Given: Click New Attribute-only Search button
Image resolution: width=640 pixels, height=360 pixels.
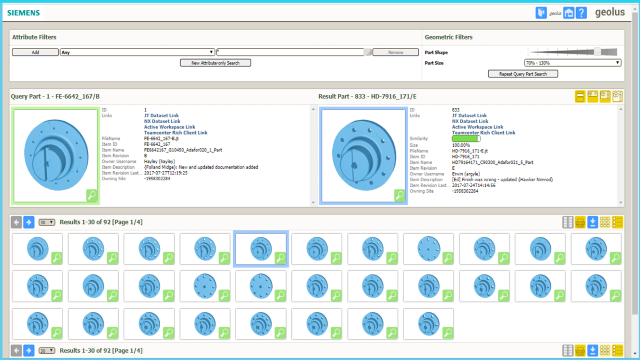Looking at the screenshot, I should 216,63.
